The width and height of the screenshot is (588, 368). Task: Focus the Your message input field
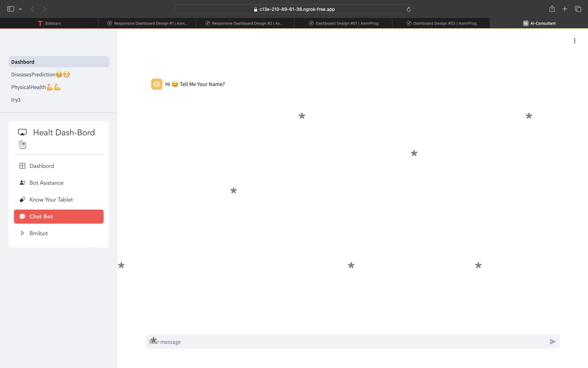click(345, 342)
